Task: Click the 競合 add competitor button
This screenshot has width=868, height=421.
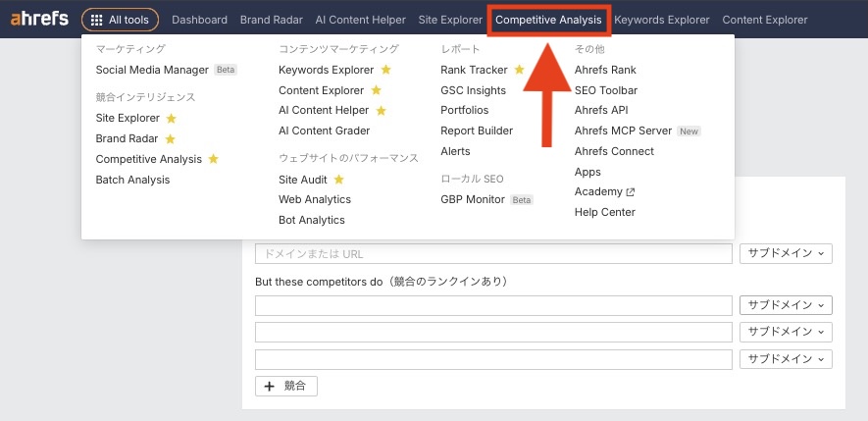Action: tap(285, 386)
